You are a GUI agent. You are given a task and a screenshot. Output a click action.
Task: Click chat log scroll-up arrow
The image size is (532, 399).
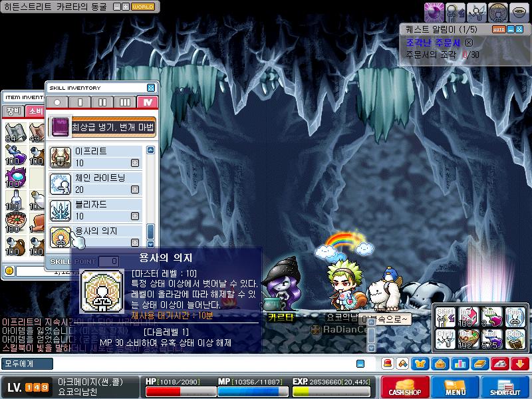[372, 322]
